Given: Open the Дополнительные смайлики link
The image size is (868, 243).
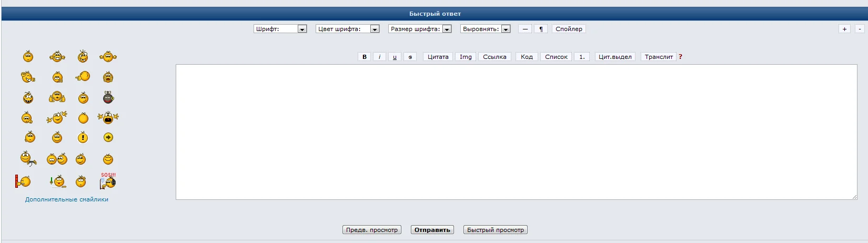Looking at the screenshot, I should coord(67,199).
